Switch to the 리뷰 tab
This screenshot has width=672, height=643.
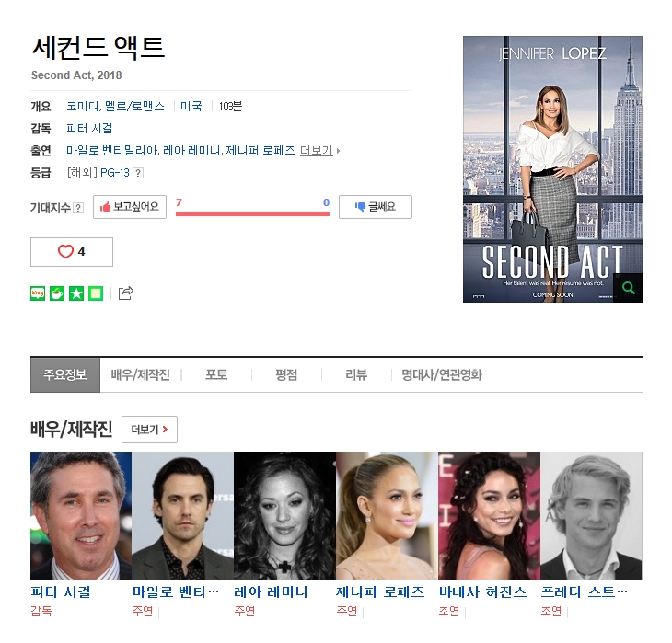pos(356,374)
